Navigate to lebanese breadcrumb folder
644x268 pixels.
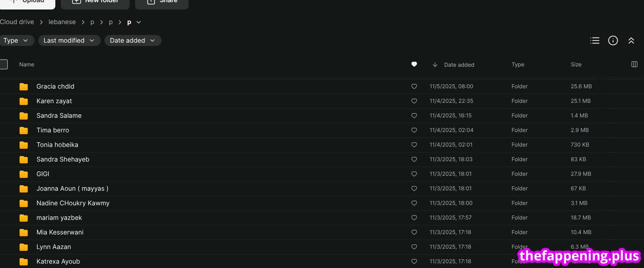pos(62,22)
